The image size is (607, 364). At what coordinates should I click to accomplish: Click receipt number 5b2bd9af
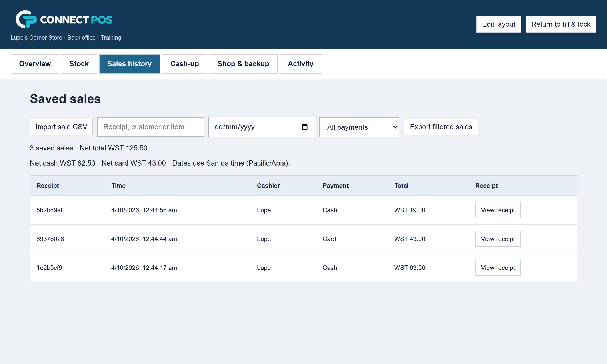[x=49, y=210]
